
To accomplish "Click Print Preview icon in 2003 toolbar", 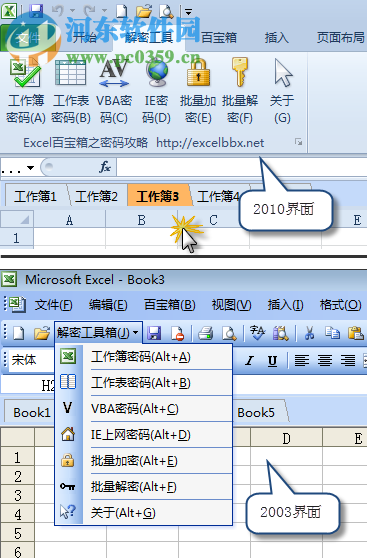I will point(229,333).
